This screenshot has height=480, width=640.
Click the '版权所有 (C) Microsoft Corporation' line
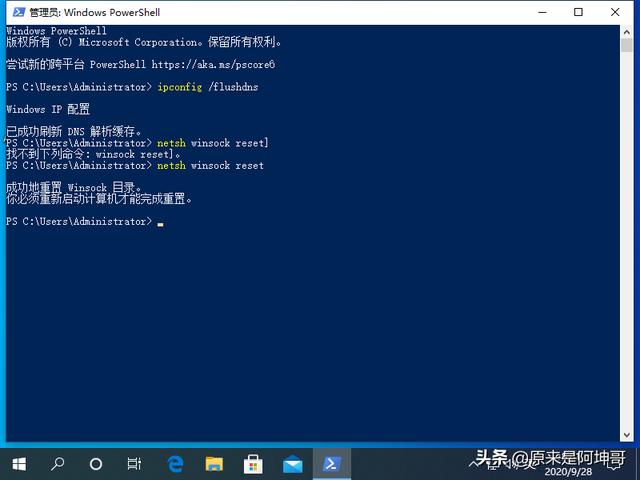[x=144, y=42]
